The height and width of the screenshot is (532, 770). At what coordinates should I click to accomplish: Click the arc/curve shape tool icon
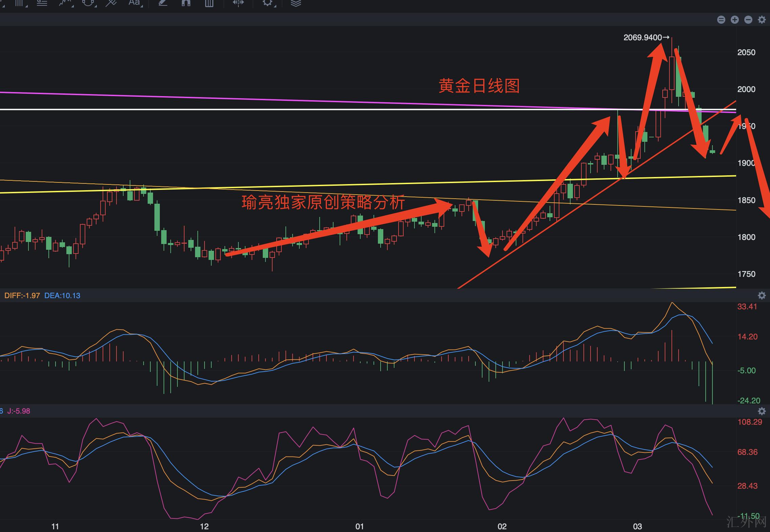point(88,3)
